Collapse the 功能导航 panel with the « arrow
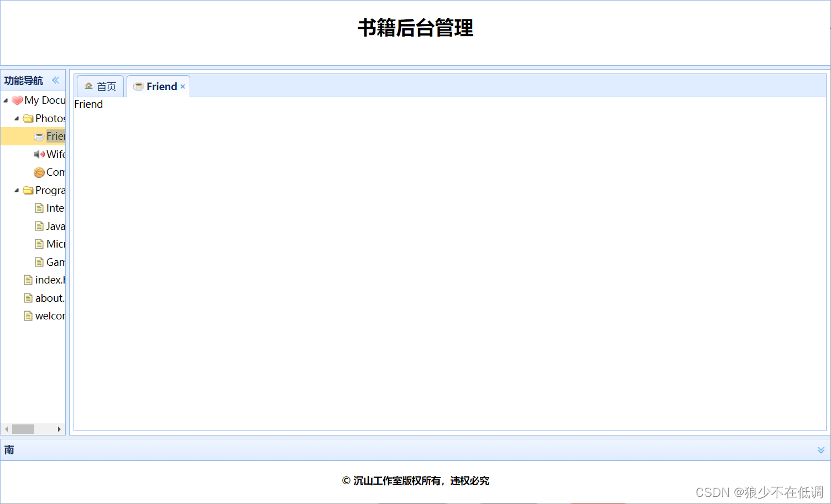This screenshot has height=504, width=831. pos(55,80)
